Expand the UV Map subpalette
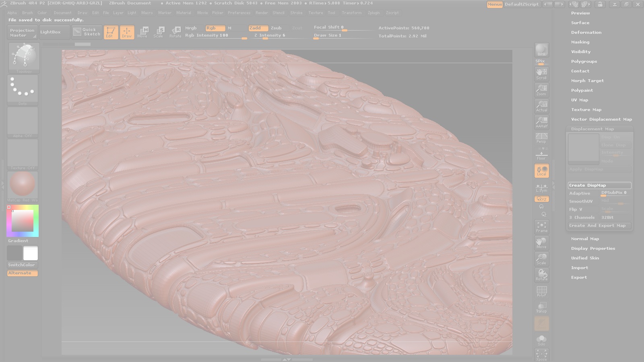The image size is (644, 362). coord(580,100)
